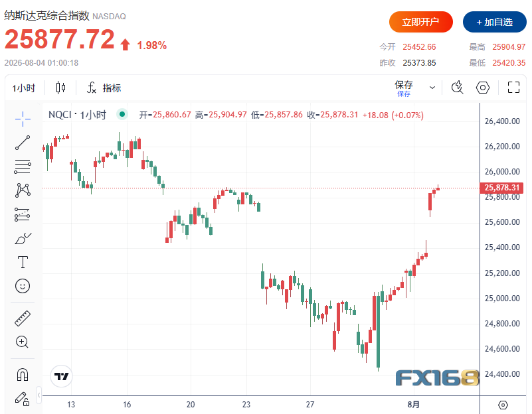This screenshot has height=414, width=532.
Task: Activate the zoom in tool
Action: pyautogui.click(x=23, y=342)
